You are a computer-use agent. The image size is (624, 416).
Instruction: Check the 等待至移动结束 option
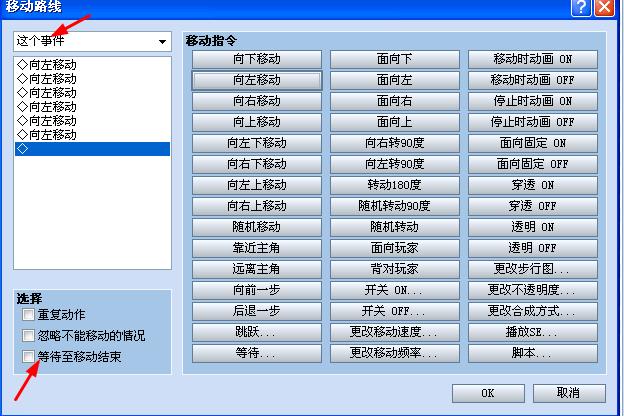pos(28,356)
